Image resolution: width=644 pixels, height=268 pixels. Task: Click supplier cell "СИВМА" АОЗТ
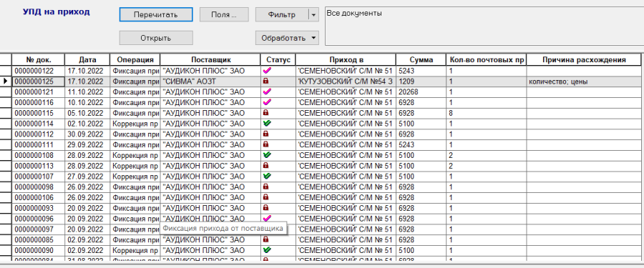[x=210, y=81]
